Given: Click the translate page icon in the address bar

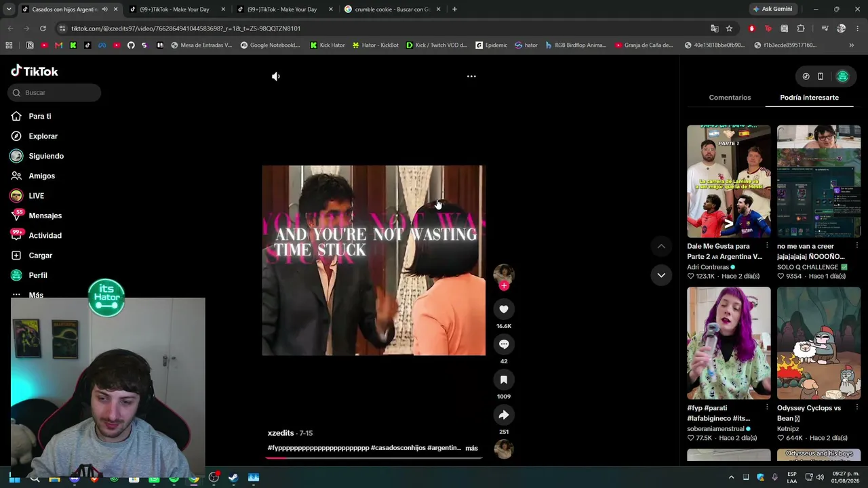Looking at the screenshot, I should tap(714, 28).
